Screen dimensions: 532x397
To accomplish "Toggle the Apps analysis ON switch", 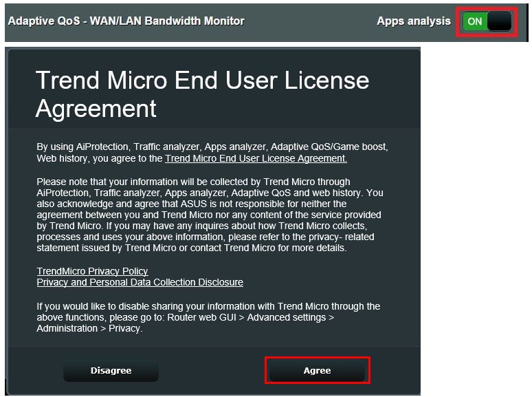I will coord(487,21).
